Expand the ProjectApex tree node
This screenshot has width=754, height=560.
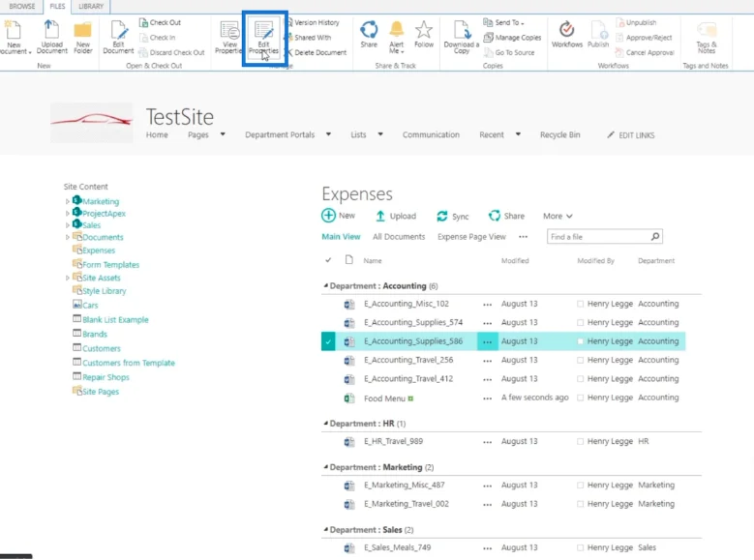click(x=68, y=214)
